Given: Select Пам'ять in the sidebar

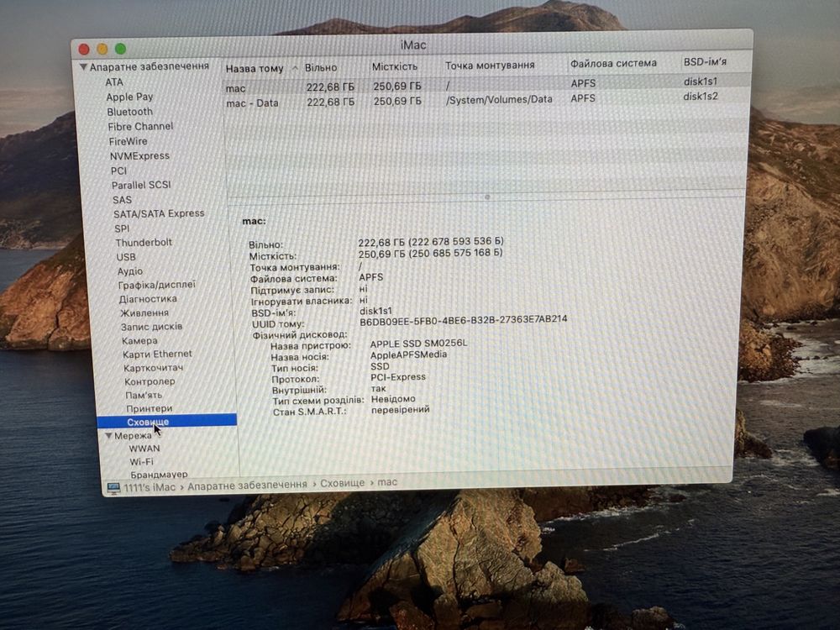Looking at the screenshot, I should [x=144, y=395].
